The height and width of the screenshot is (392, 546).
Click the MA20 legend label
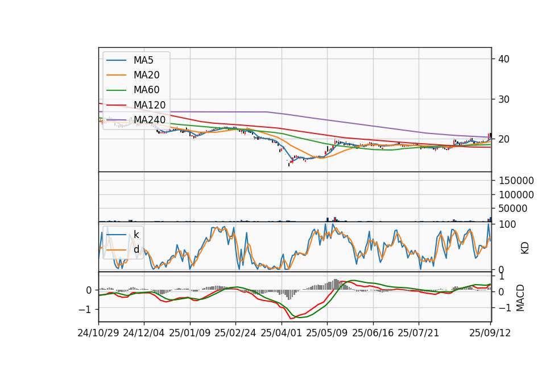(x=146, y=75)
